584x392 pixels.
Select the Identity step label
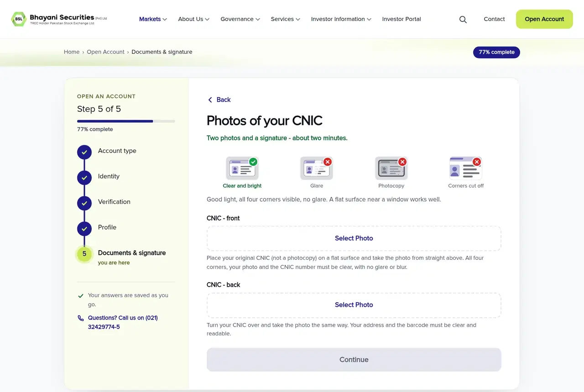(x=109, y=176)
